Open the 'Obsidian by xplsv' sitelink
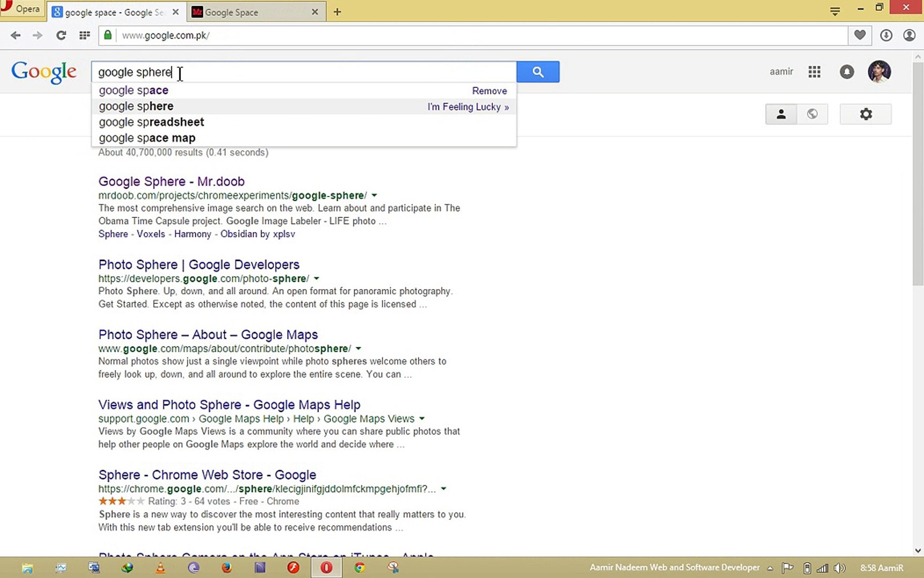The width and height of the screenshot is (924, 578). coord(258,234)
